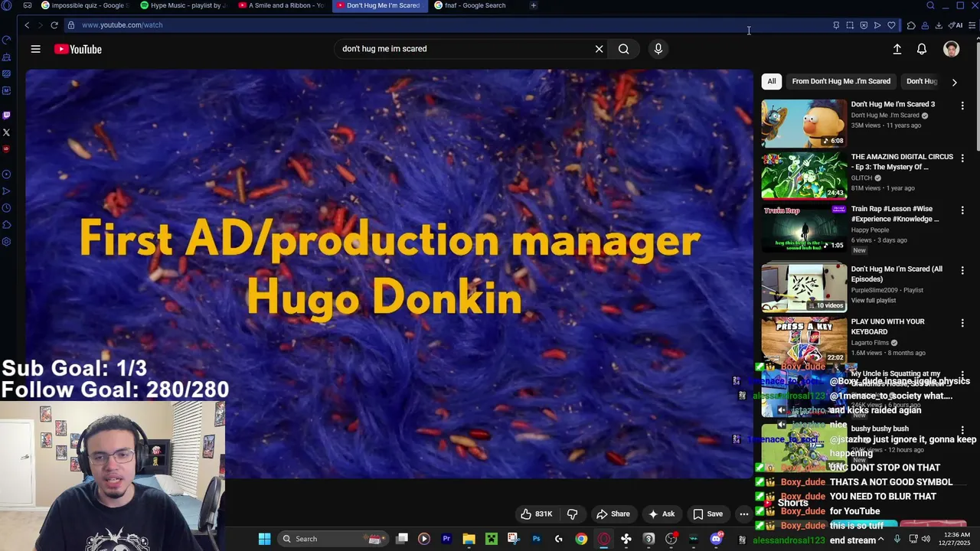The image size is (980, 551).
Task: Open Don't Hug Me I'm Scared All Episodes thumbnail
Action: (804, 289)
